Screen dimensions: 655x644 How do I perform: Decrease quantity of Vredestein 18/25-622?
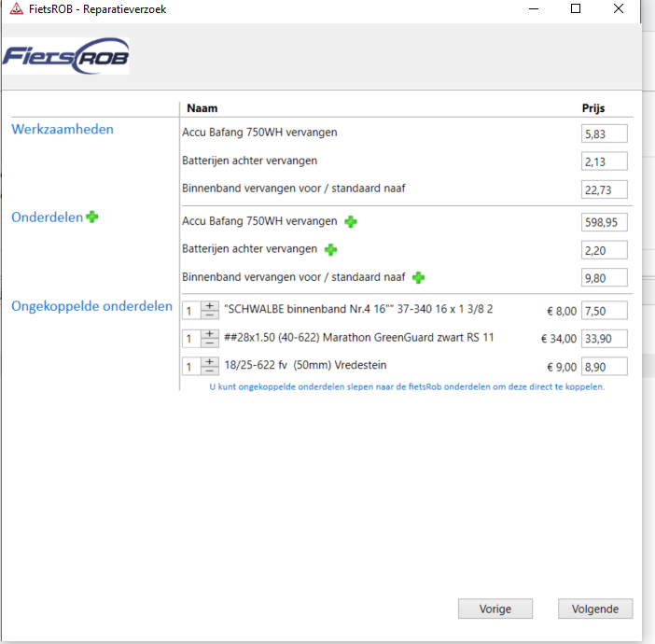click(210, 371)
